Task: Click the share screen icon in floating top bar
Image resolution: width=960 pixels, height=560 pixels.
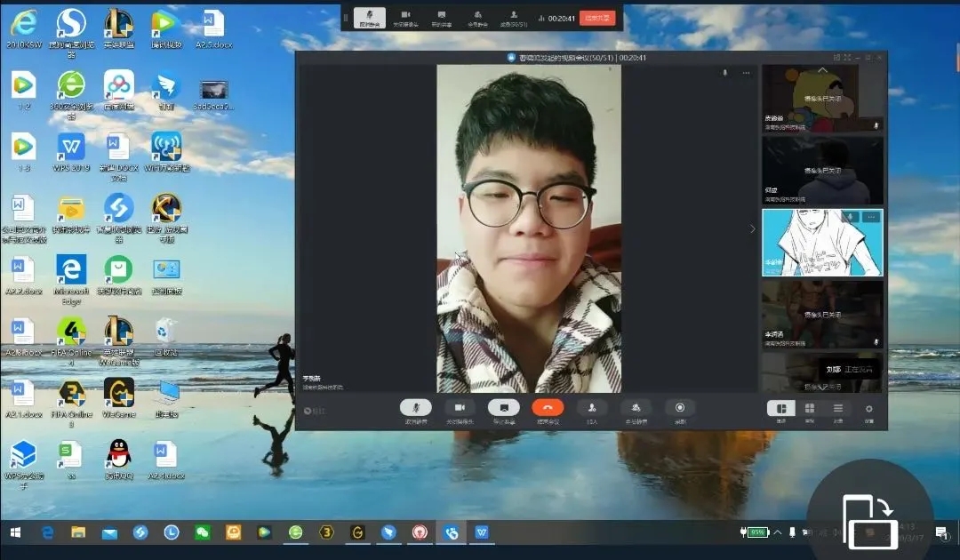Action: [x=442, y=18]
